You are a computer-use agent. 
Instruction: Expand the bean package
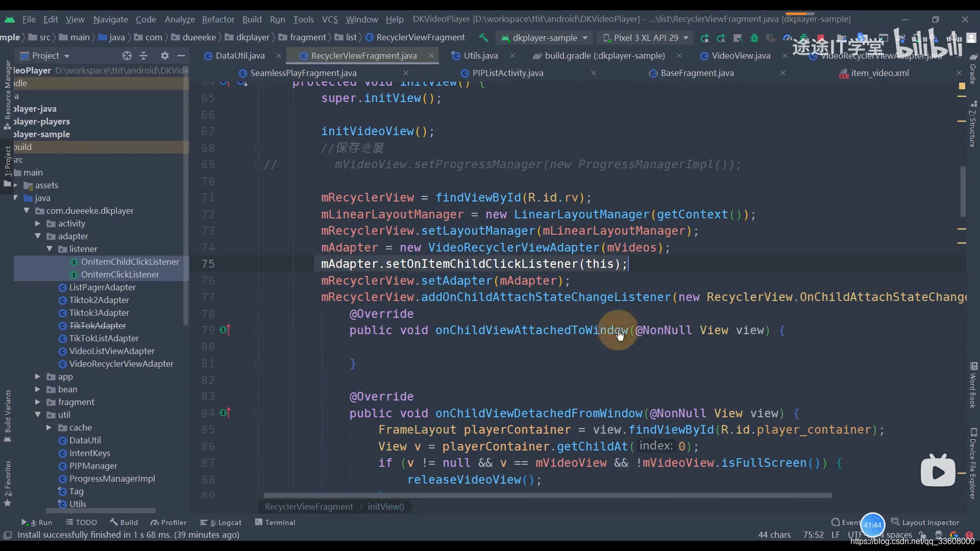37,389
